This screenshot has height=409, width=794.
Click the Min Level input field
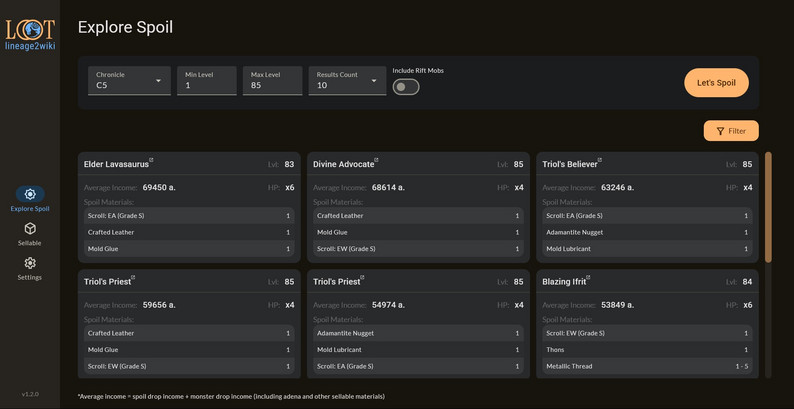207,85
